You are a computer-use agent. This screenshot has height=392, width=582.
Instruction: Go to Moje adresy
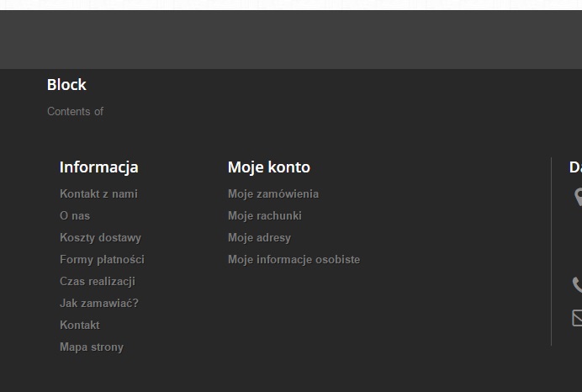click(x=259, y=237)
